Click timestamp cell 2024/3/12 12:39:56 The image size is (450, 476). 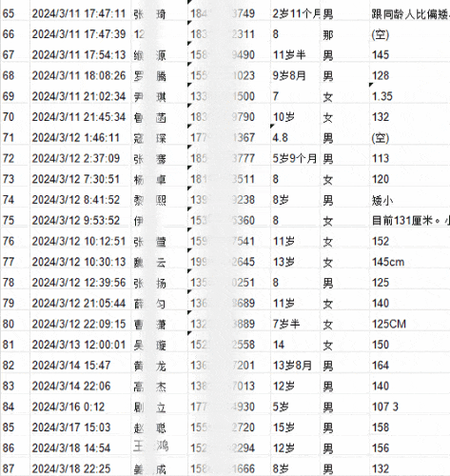click(80, 283)
